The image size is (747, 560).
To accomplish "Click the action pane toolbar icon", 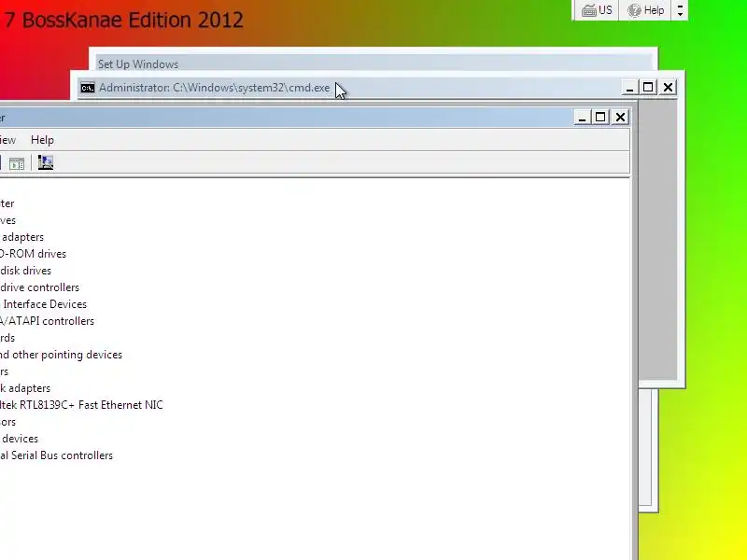I will [x=17, y=164].
